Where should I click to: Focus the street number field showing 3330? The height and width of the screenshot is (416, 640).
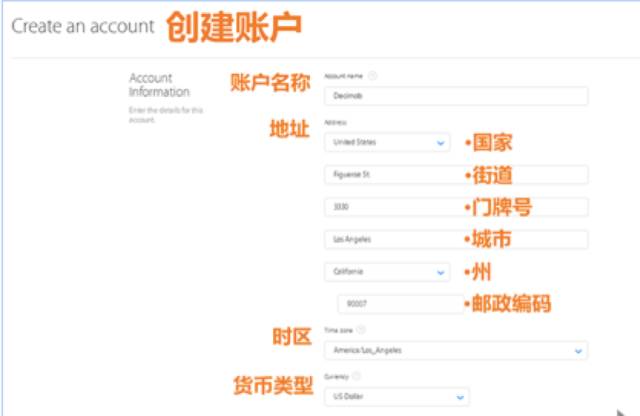click(x=456, y=208)
